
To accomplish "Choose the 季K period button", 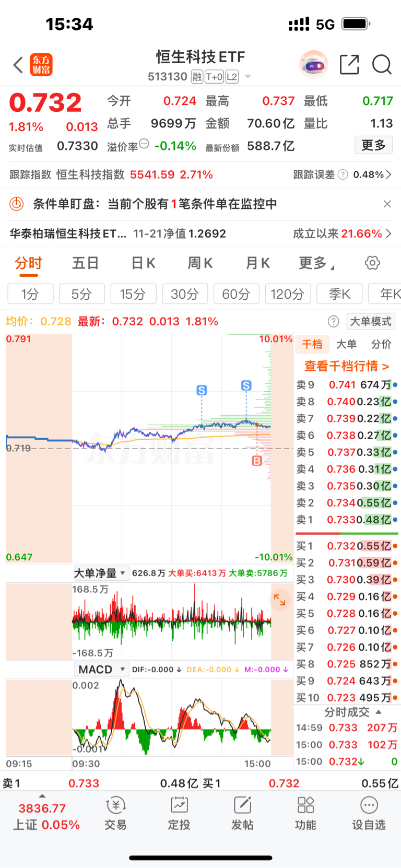I will (339, 294).
